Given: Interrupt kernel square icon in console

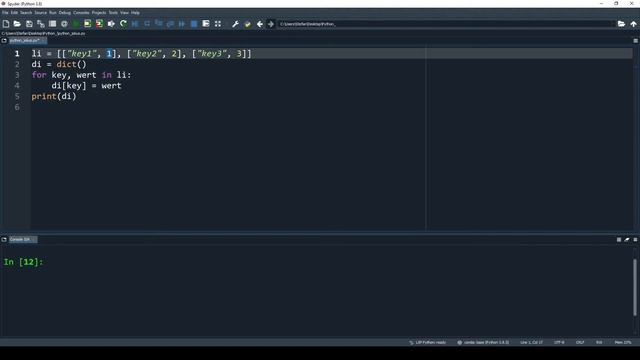Looking at the screenshot, I should [619, 240].
